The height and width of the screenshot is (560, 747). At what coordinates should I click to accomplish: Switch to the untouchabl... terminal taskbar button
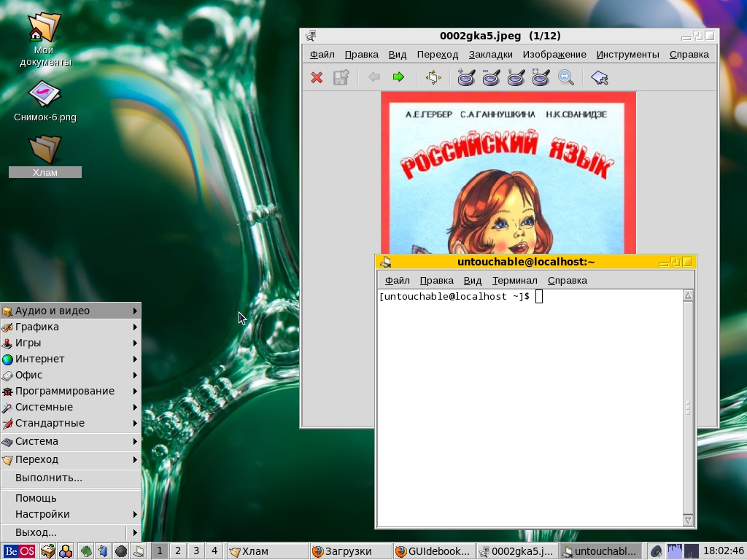pos(601,551)
